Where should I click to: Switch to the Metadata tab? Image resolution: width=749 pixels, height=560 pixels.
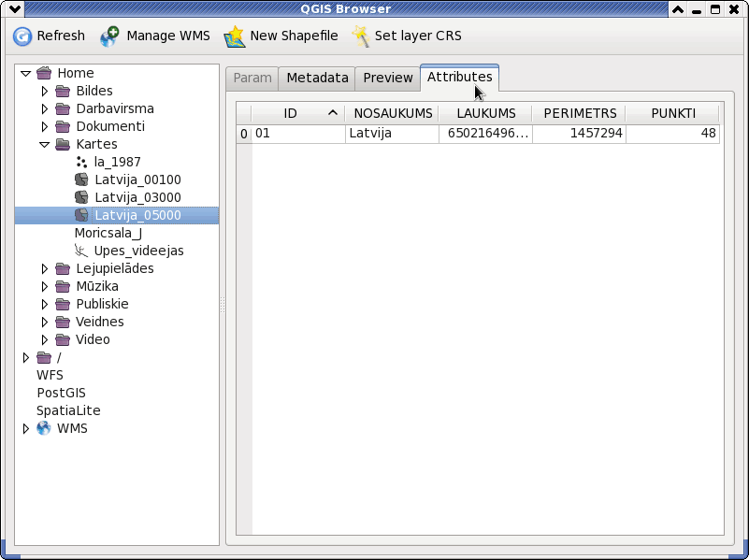click(317, 79)
